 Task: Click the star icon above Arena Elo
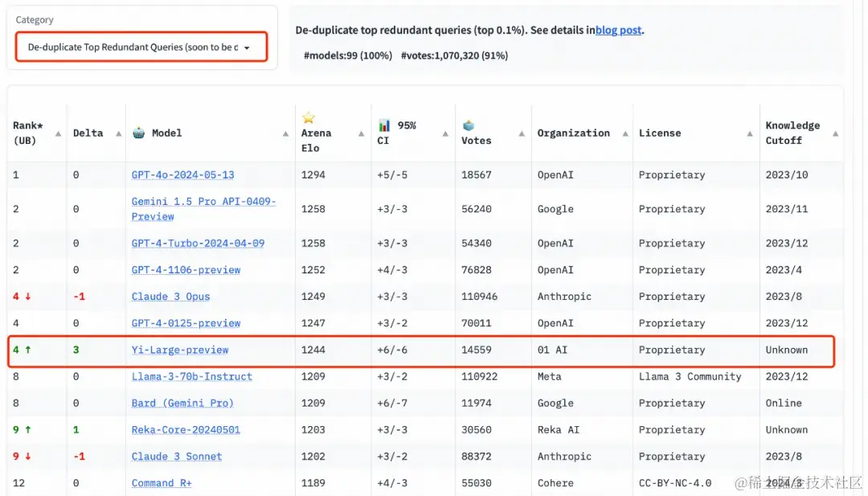[x=309, y=117]
